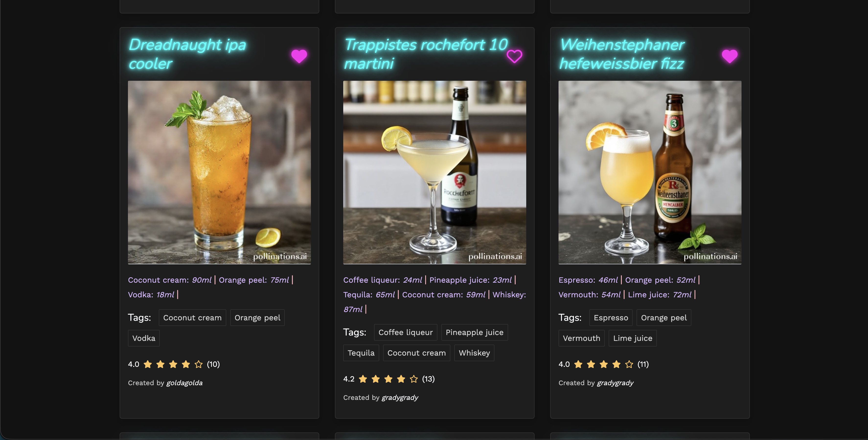Click the Lime juice tag

tap(633, 338)
